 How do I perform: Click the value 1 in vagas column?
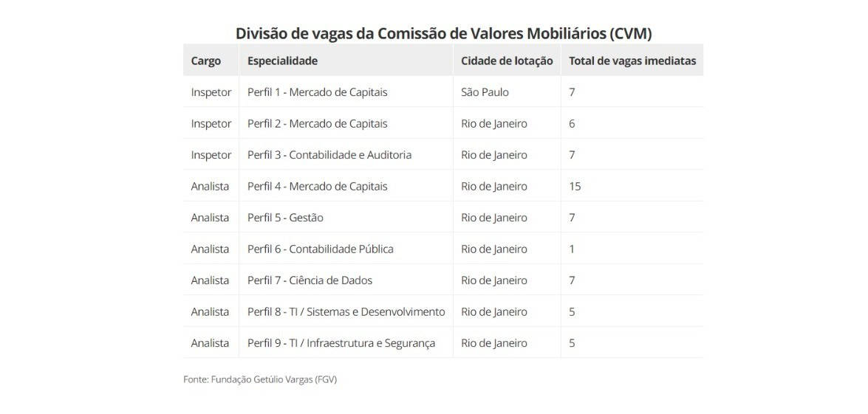[572, 249]
